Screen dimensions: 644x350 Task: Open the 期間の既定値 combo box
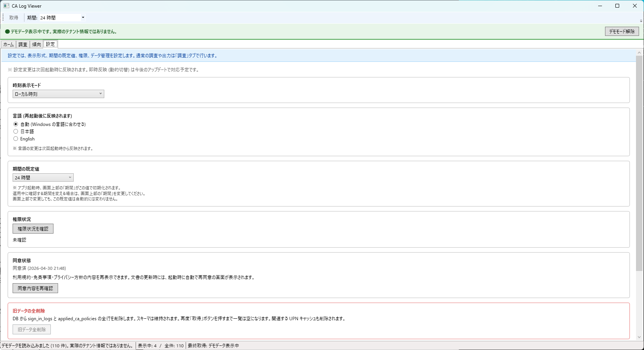pyautogui.click(x=43, y=177)
